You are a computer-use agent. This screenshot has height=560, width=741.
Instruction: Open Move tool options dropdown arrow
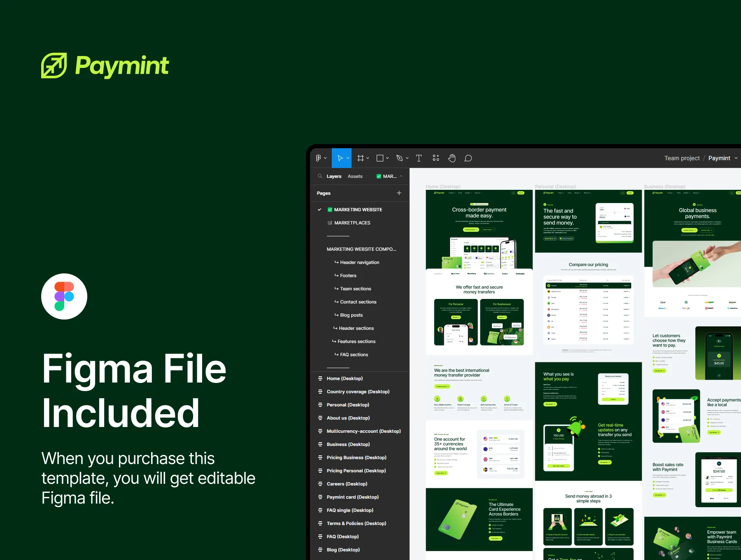[x=348, y=158]
